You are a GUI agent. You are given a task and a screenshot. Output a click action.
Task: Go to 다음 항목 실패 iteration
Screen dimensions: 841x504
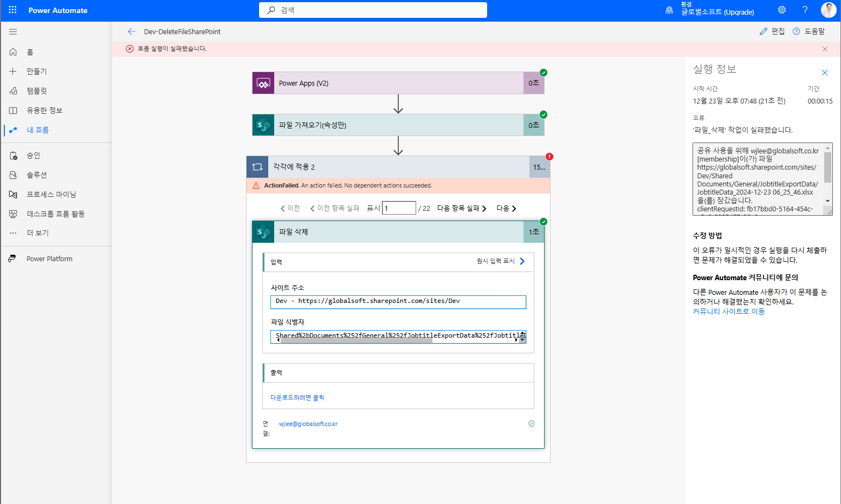(x=462, y=209)
